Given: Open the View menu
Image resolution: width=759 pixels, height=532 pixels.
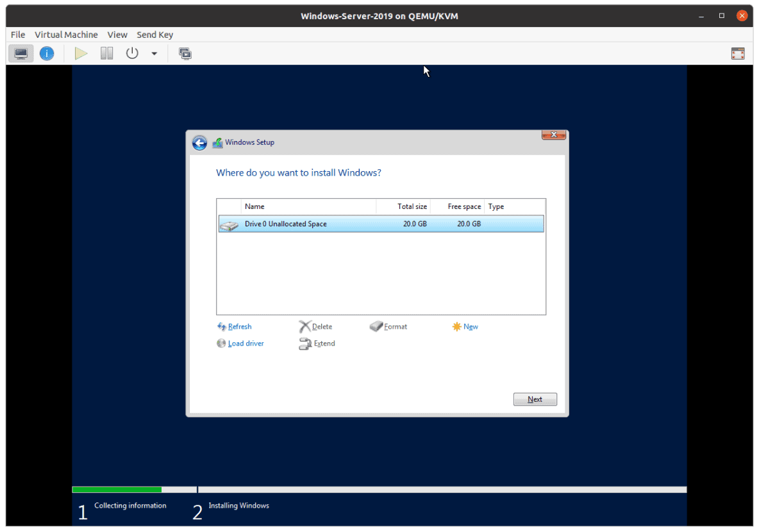Looking at the screenshot, I should pos(117,35).
